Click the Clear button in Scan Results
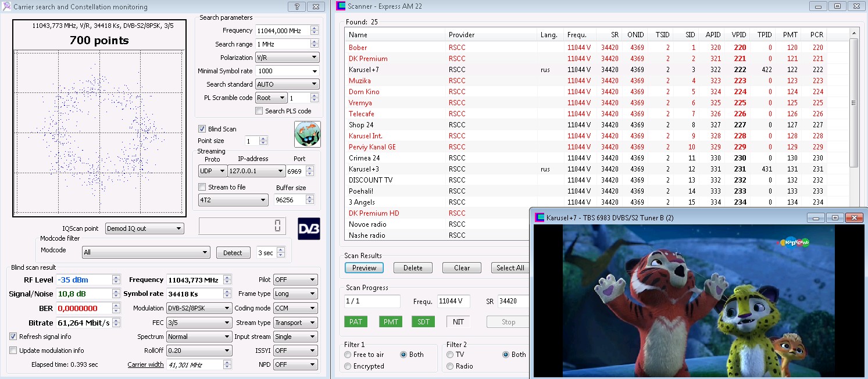Image resolution: width=868 pixels, height=379 pixels. (x=462, y=268)
